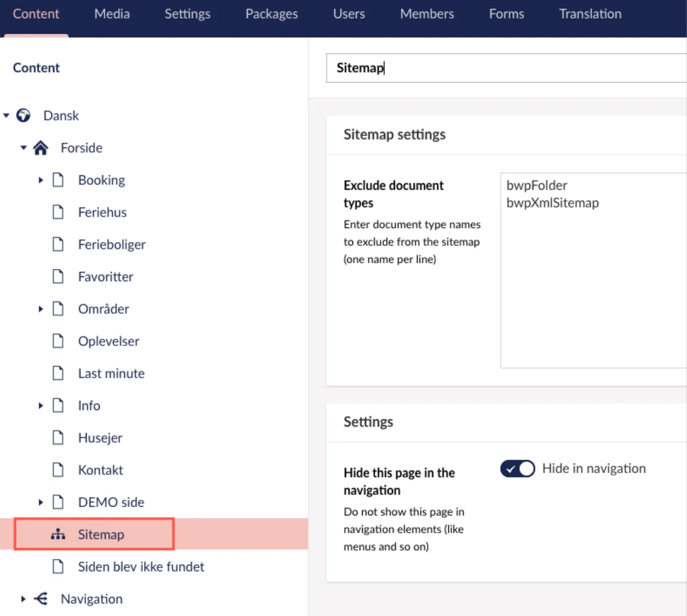Click the document icon beside Siden blev ikke fundet
Image resolution: width=687 pixels, height=616 pixels.
pyautogui.click(x=58, y=566)
